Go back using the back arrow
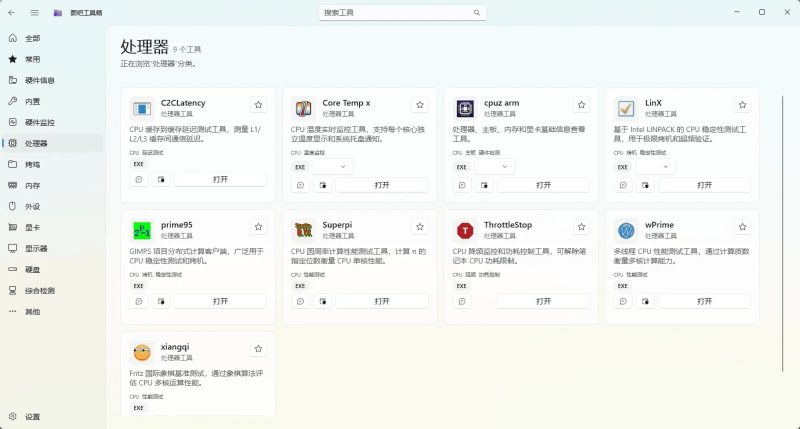 pos(12,12)
